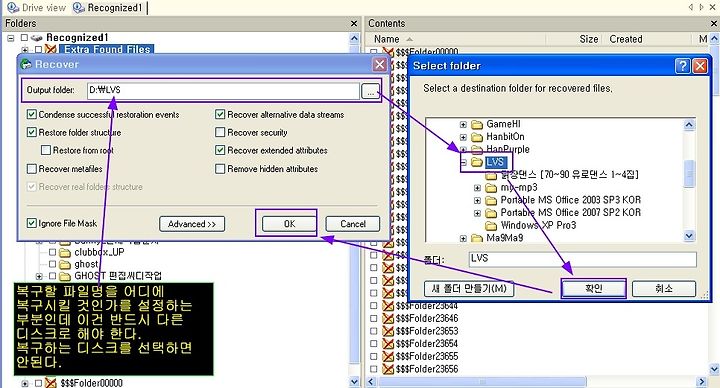Select $$$Folder23654 in Contents list

pos(427,343)
